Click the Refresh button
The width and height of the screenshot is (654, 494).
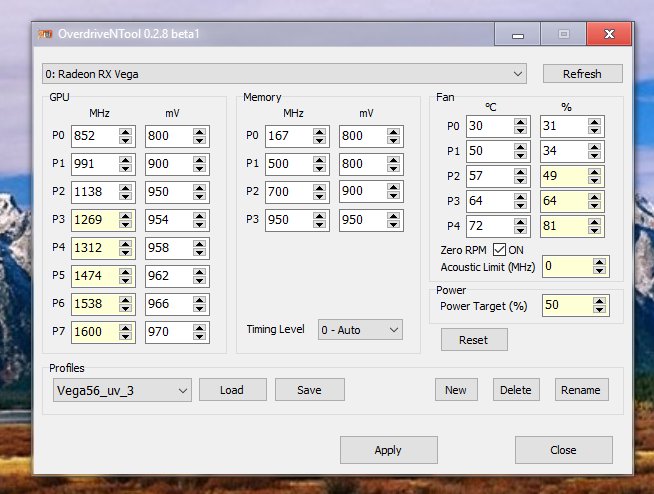pyautogui.click(x=582, y=74)
